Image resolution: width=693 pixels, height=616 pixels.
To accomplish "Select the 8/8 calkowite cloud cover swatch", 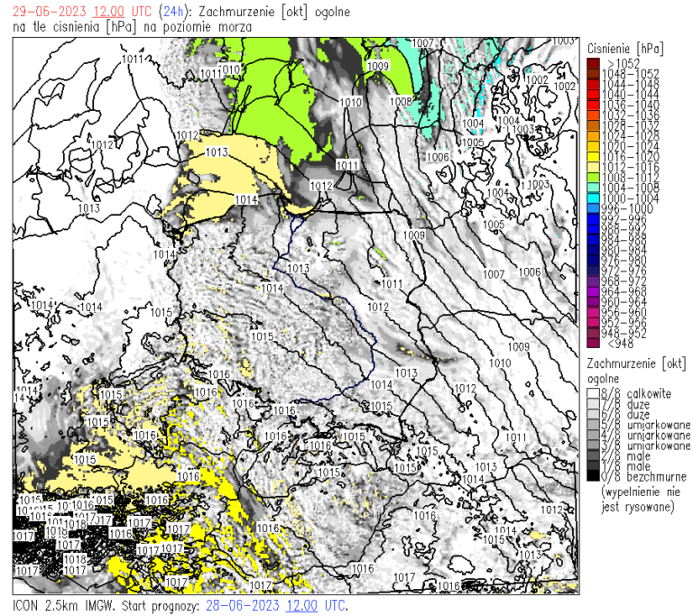I will 592,394.
